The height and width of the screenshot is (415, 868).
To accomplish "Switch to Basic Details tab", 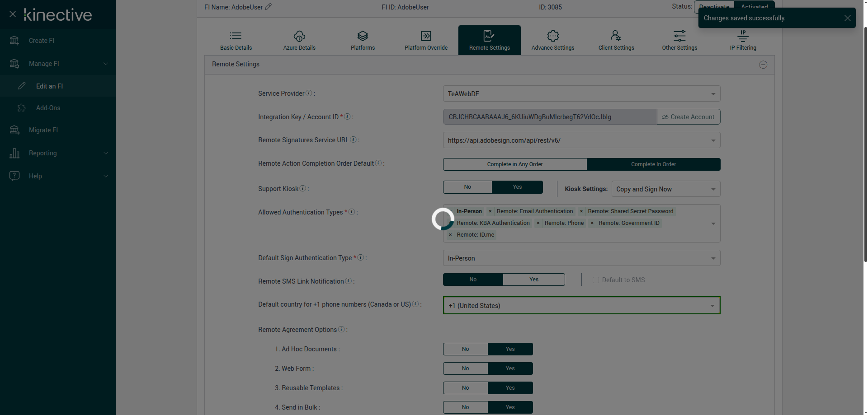I will coord(236,40).
